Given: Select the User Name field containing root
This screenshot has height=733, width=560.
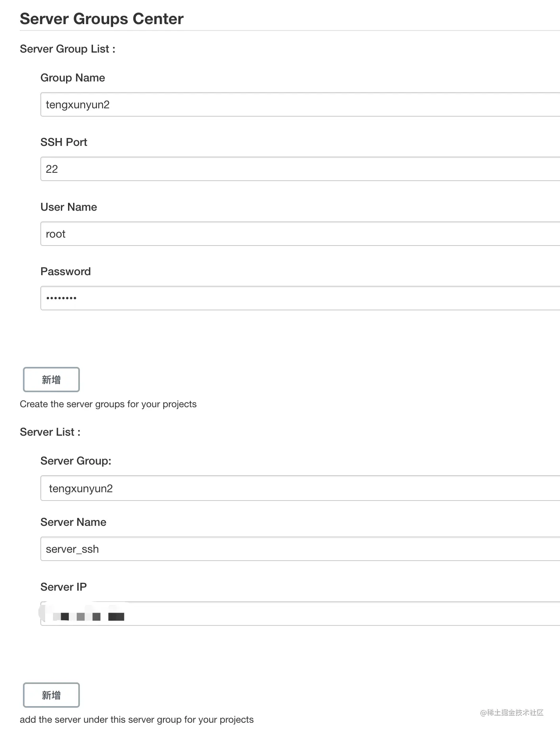Looking at the screenshot, I should pos(300,234).
